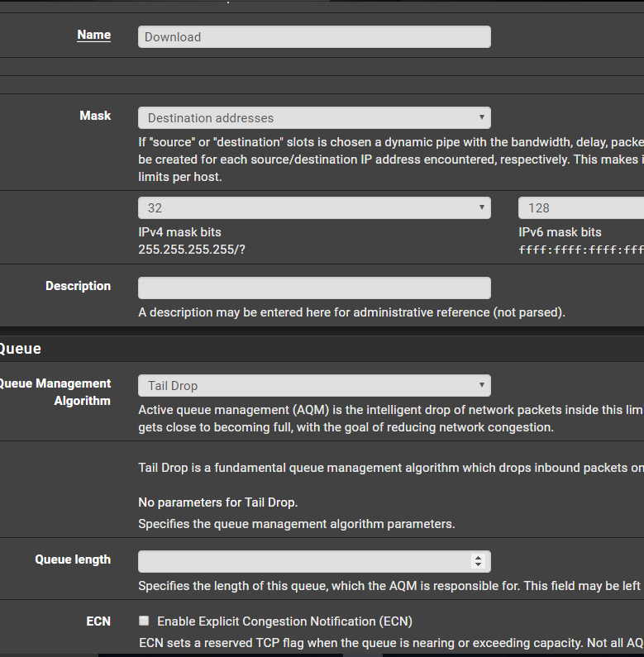644x657 pixels.
Task: Click the Description field label
Action: tap(78, 286)
